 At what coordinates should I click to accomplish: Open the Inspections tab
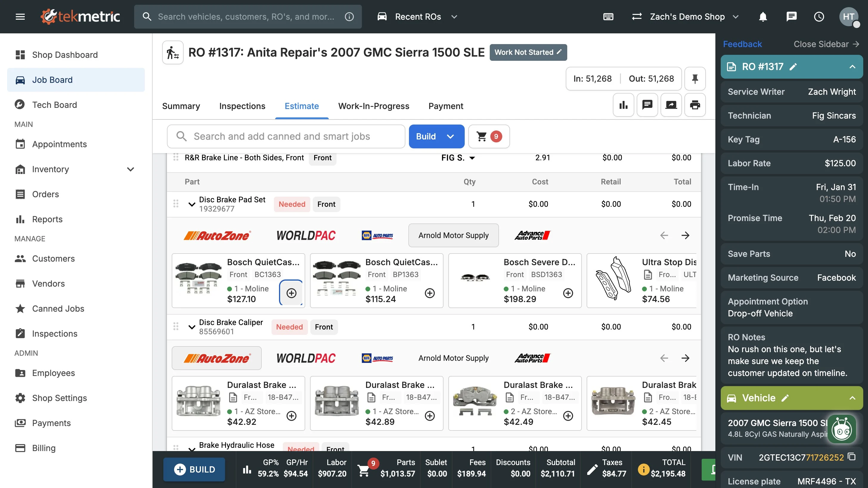[x=242, y=106]
